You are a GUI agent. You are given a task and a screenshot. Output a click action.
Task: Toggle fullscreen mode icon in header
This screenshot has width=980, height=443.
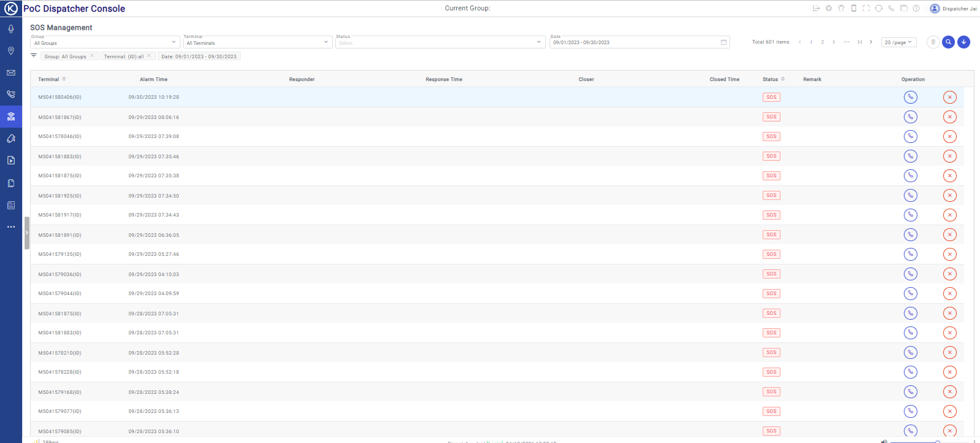[866, 9]
